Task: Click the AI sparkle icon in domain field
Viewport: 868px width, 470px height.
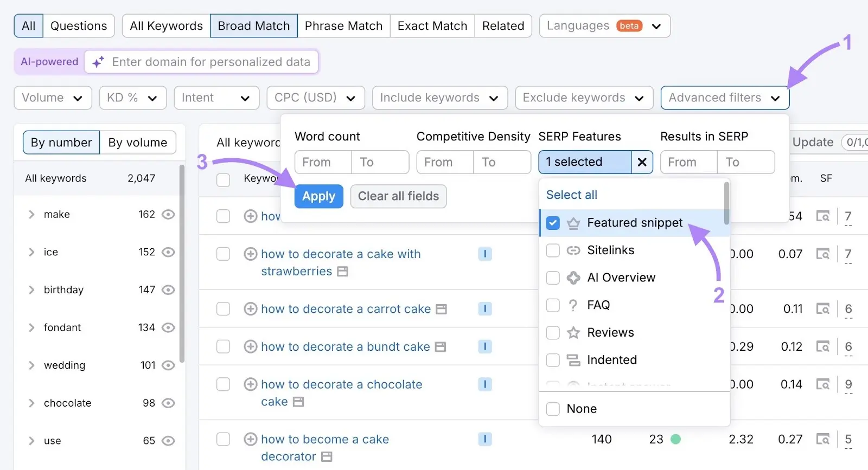Action: [98, 62]
